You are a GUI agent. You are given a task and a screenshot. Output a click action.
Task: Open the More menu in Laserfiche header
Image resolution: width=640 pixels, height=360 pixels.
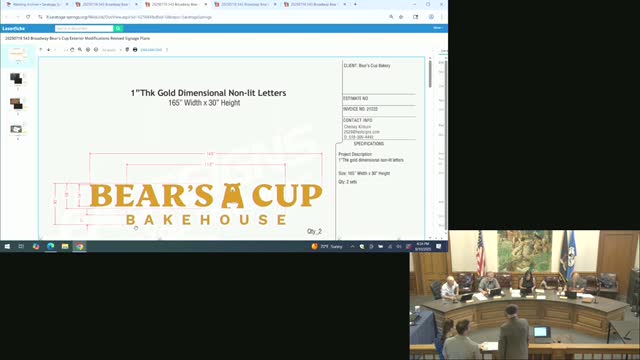[438, 28]
